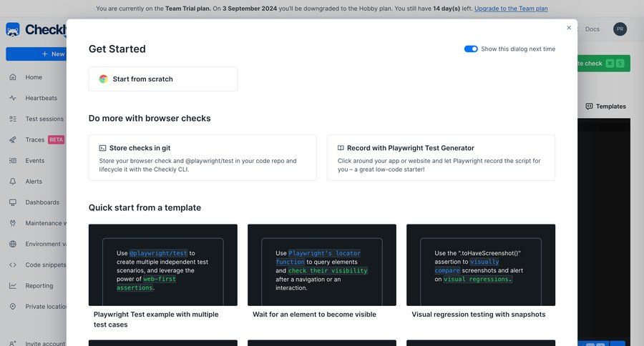Screen dimensions: 644x346
Task: Follow Upgrade to the Team plan link
Action: coord(511,8)
